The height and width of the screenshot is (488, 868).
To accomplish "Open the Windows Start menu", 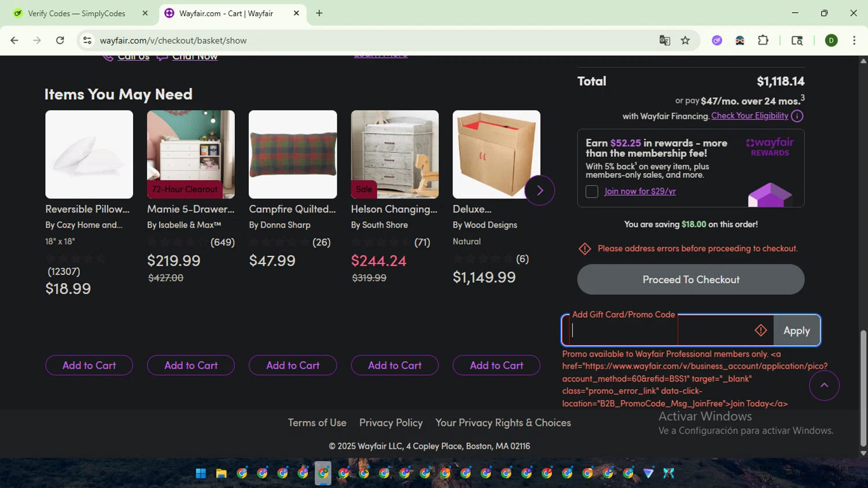I will click(x=201, y=474).
